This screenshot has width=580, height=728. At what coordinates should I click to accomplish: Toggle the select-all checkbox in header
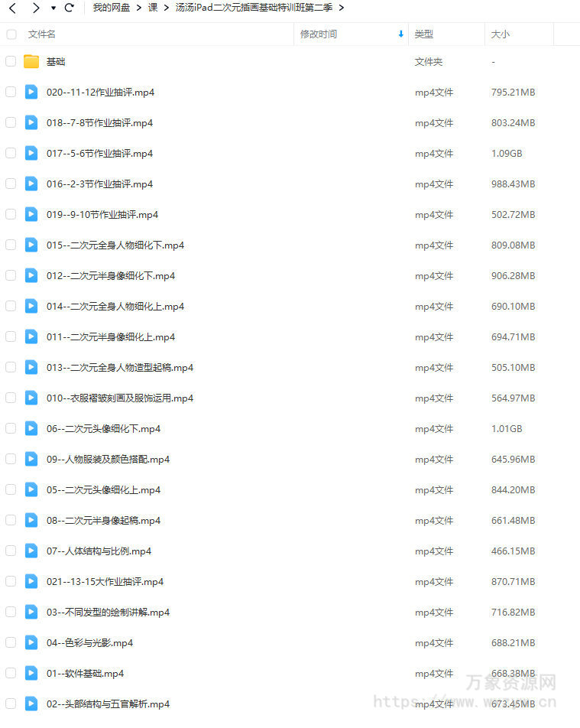(x=11, y=34)
